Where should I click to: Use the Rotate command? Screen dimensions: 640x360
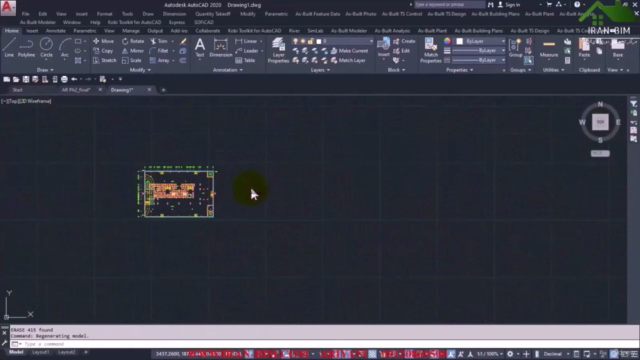click(133, 41)
